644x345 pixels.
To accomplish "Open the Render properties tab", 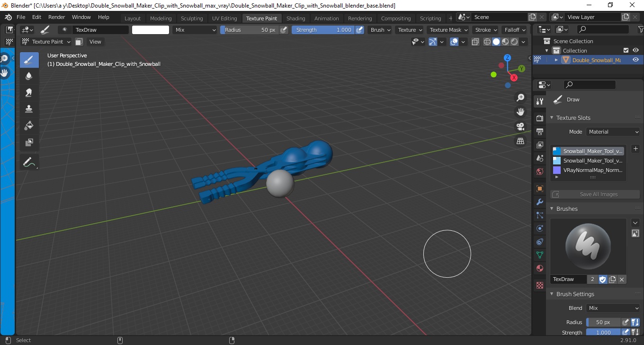I will [539, 118].
